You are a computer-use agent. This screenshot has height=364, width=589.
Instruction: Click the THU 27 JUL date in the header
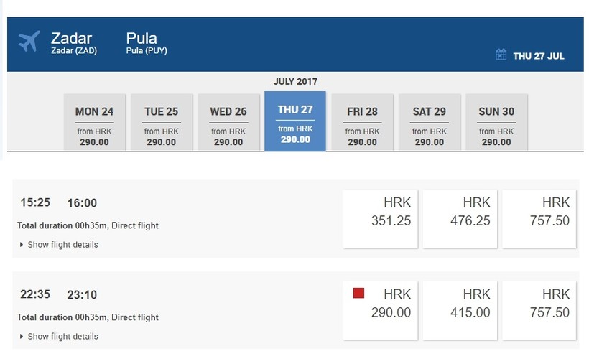[538, 55]
